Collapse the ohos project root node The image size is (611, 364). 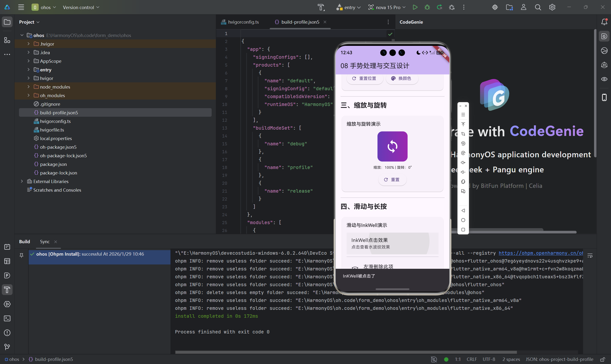22,35
